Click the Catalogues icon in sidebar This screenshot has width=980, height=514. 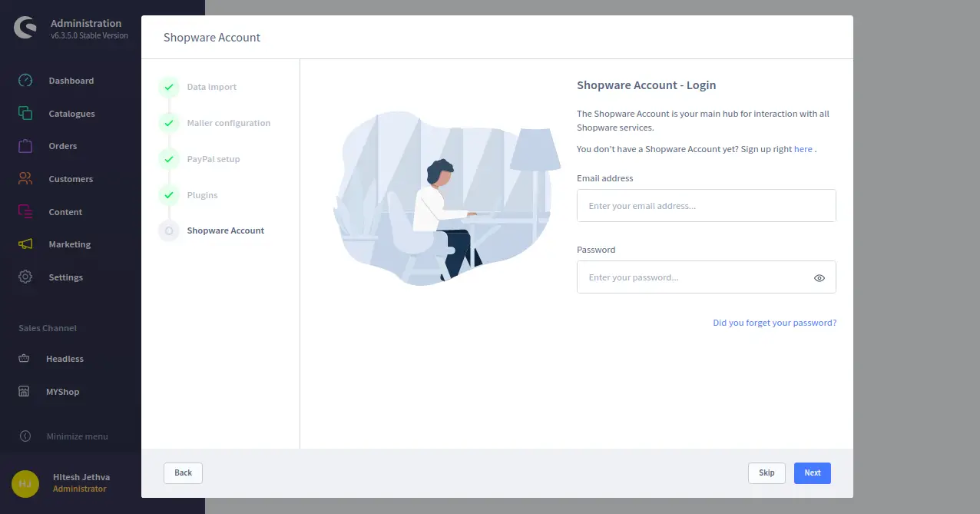[25, 113]
